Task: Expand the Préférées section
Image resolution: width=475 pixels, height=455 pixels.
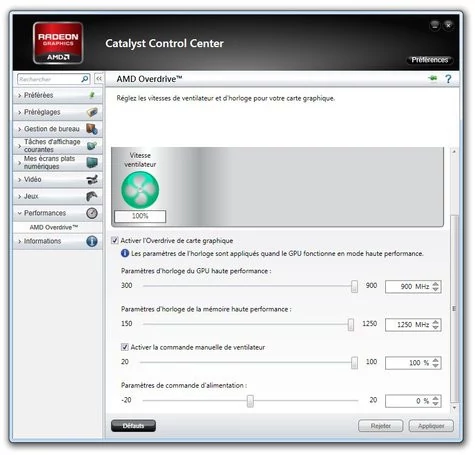Action: pos(57,95)
